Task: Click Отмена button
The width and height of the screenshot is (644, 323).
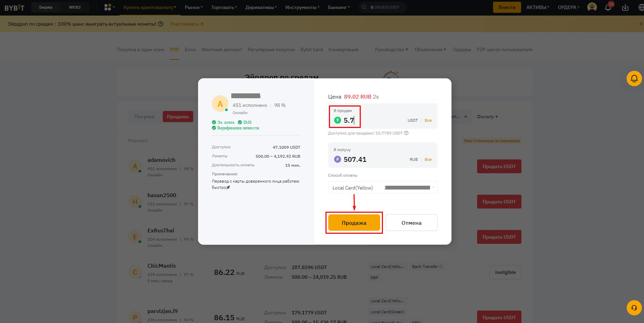Action: (x=411, y=223)
